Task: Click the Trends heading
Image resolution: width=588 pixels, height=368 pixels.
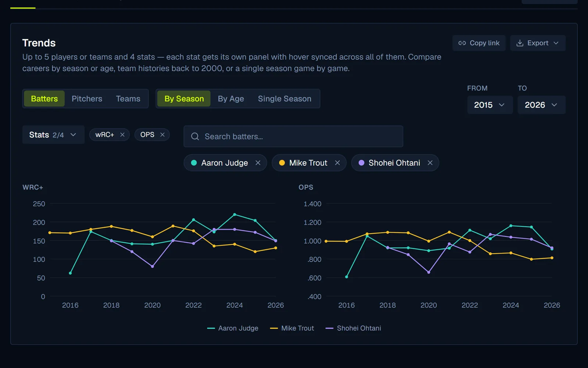Action: pyautogui.click(x=39, y=43)
